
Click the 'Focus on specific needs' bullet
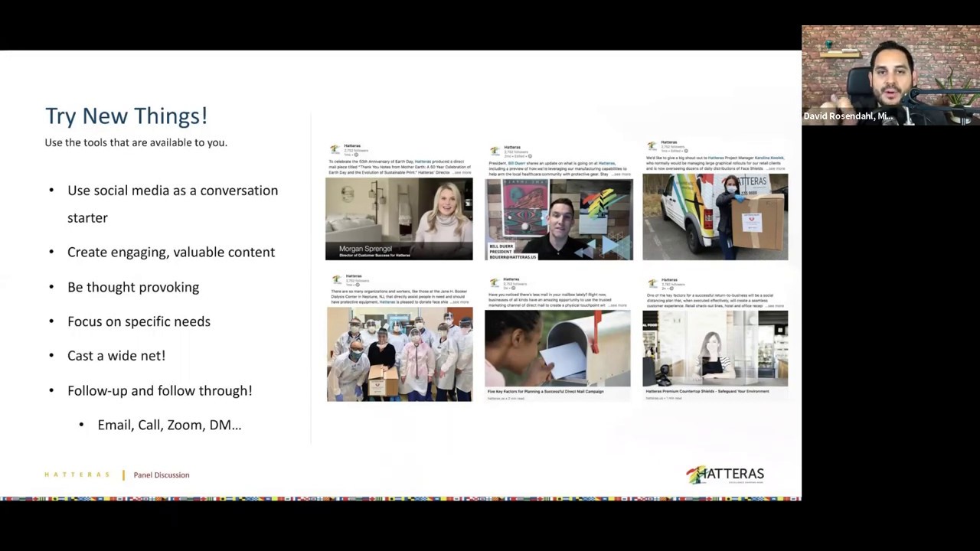click(139, 321)
